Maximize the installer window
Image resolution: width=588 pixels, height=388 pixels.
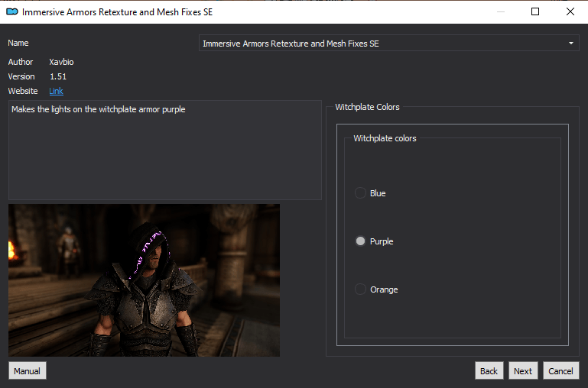coord(535,11)
